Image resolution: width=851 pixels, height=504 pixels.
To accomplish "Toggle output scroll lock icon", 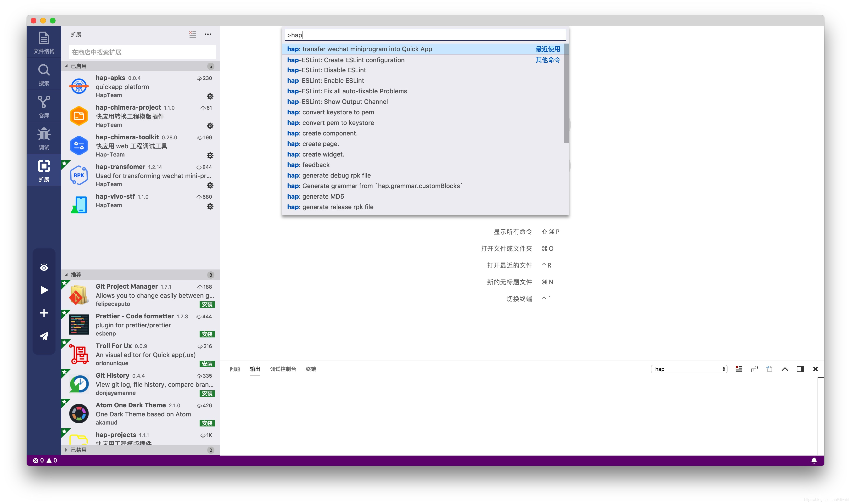I will (754, 369).
